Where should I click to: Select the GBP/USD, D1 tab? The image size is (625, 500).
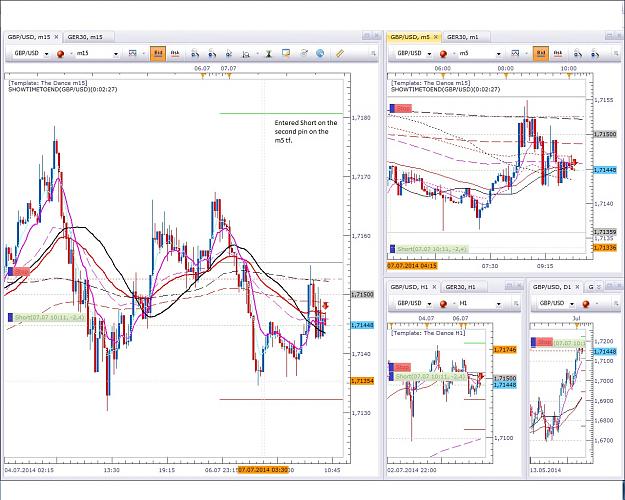tap(552, 287)
